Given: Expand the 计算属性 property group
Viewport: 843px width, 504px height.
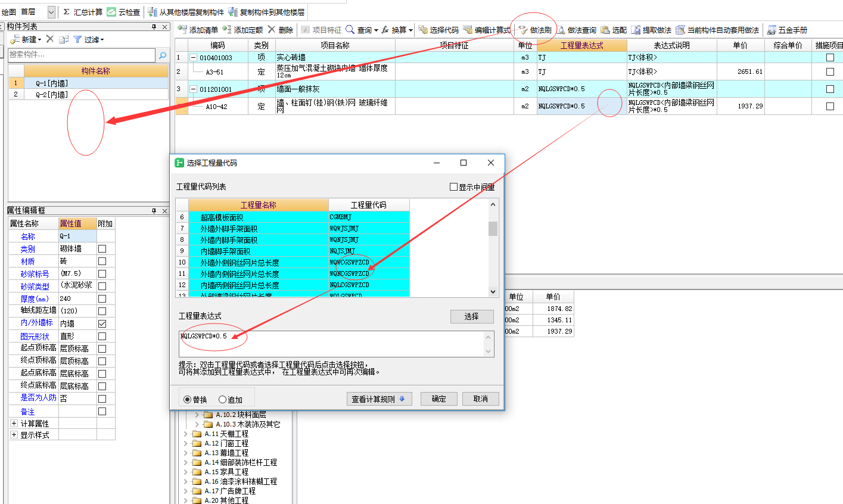Looking at the screenshot, I should pos(14,424).
